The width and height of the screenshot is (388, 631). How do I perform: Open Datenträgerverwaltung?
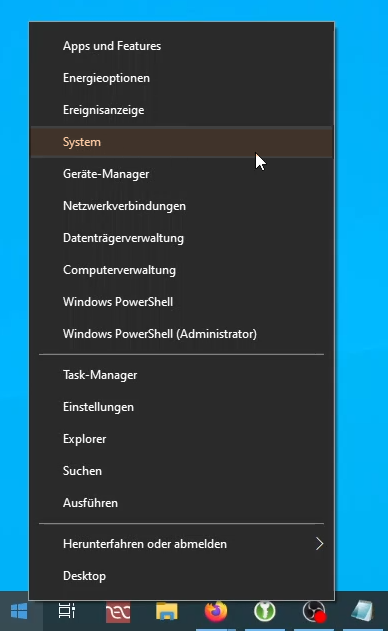click(182, 238)
